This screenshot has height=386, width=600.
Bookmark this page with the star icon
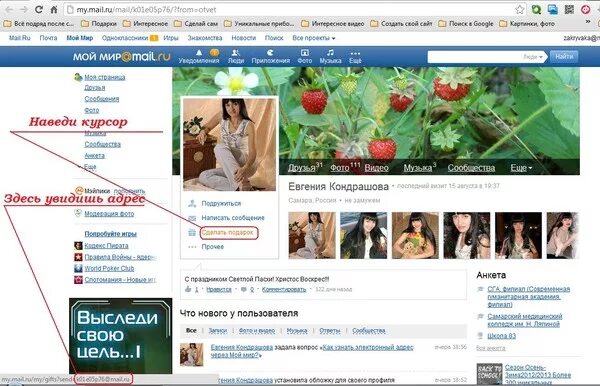pos(519,10)
